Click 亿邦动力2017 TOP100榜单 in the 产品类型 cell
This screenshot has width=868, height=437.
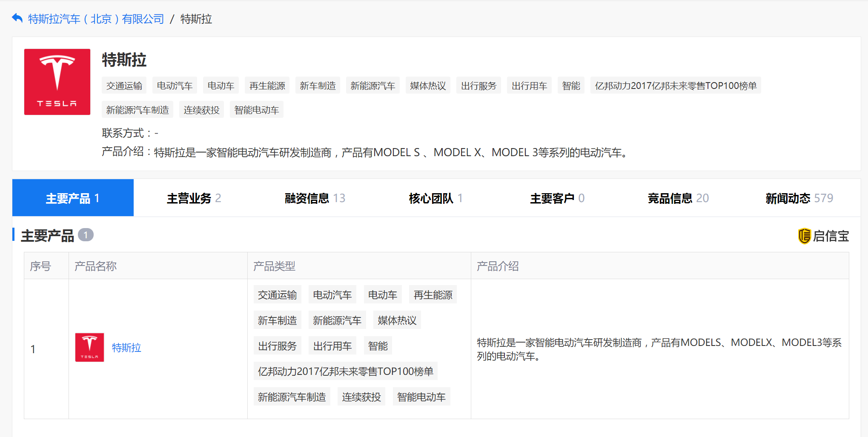pyautogui.click(x=346, y=371)
